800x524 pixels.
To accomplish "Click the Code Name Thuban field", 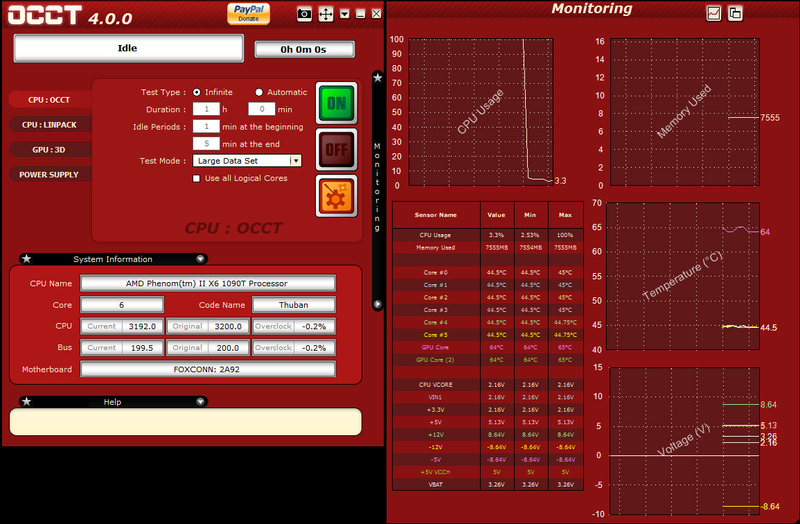I will tap(294, 305).
